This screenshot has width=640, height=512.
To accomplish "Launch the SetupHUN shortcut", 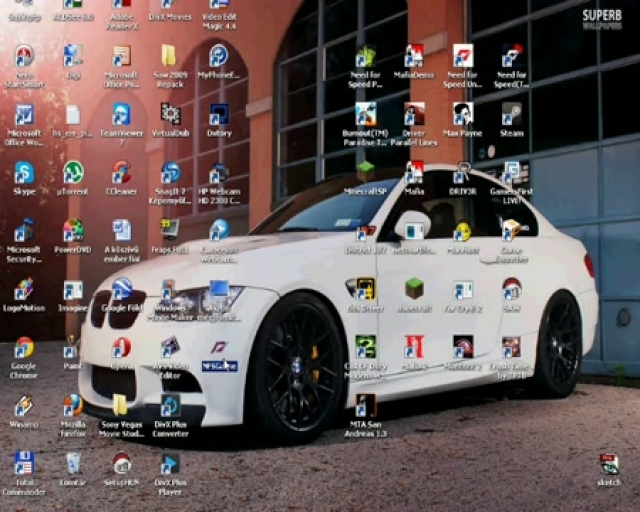I will click(x=121, y=464).
